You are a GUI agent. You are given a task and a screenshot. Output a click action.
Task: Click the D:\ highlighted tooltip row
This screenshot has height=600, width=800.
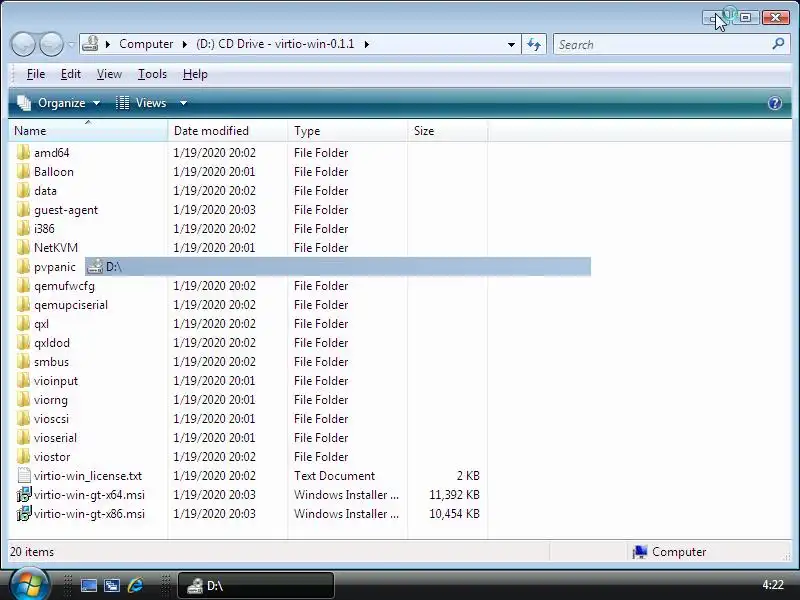(x=338, y=267)
